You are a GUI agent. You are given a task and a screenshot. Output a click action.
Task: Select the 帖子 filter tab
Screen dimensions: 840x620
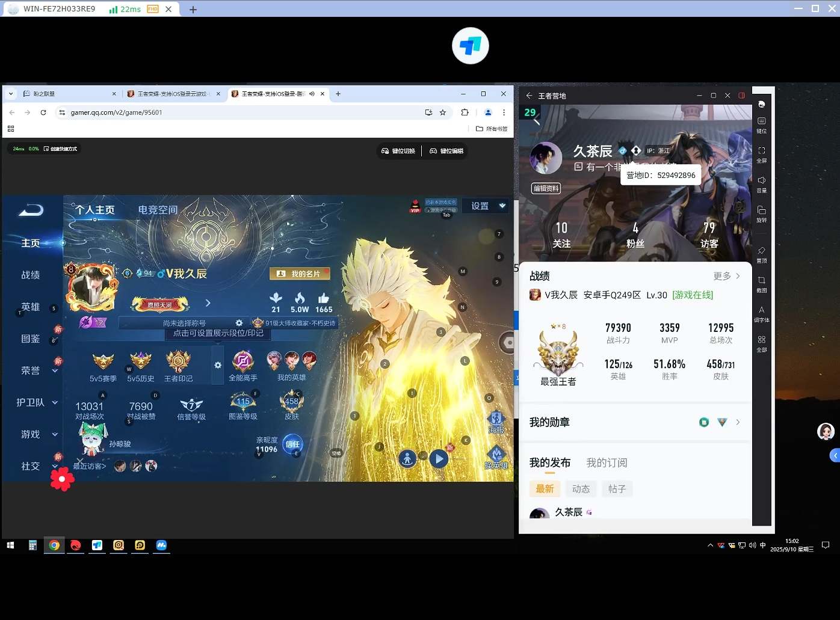pos(617,489)
